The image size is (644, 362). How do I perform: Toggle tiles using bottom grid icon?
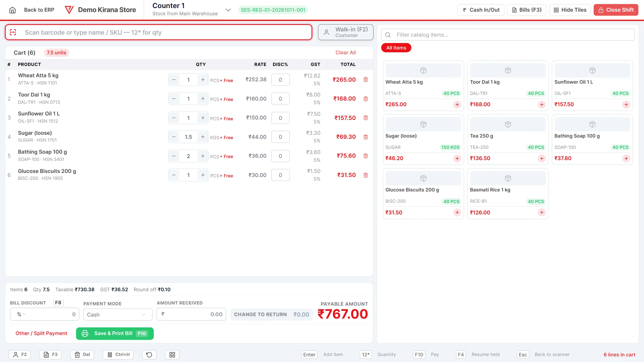(172, 354)
